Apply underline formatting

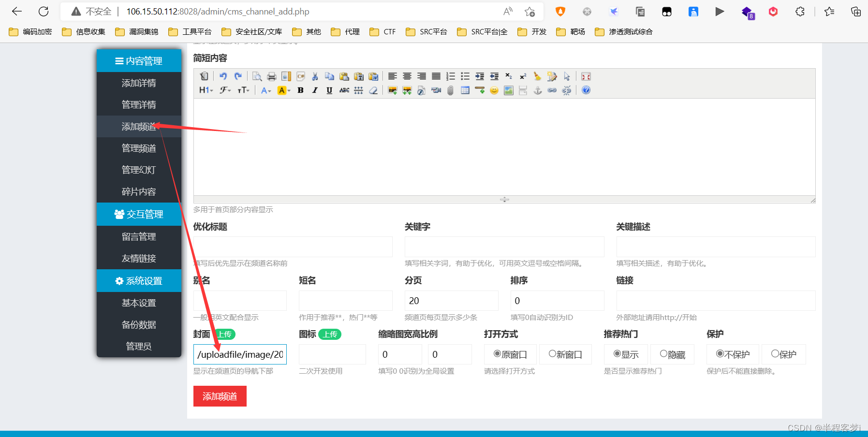(x=330, y=90)
